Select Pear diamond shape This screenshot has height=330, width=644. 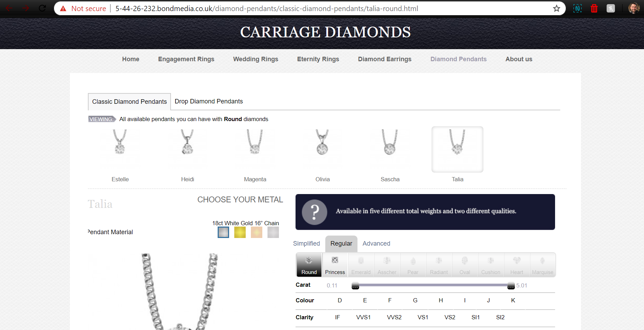tap(413, 265)
